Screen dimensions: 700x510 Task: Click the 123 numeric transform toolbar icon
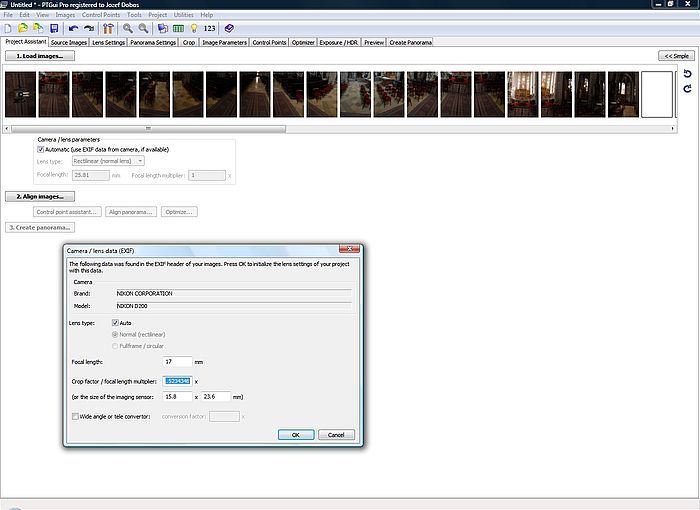click(x=210, y=29)
